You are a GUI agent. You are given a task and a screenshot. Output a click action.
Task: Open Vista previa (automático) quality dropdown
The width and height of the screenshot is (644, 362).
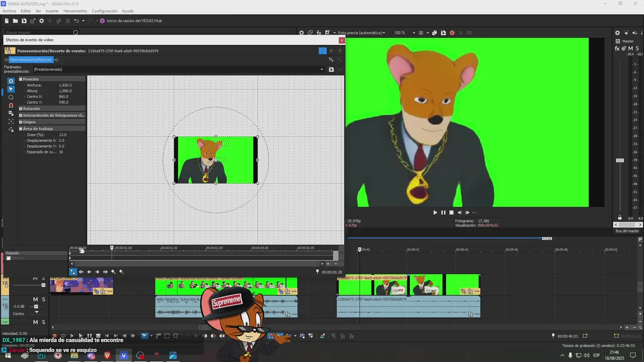pyautogui.click(x=361, y=33)
